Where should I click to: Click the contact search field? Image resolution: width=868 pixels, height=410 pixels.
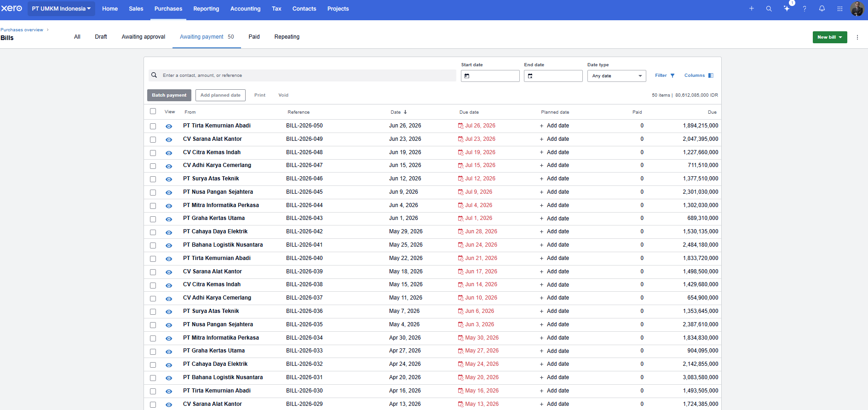pos(302,75)
